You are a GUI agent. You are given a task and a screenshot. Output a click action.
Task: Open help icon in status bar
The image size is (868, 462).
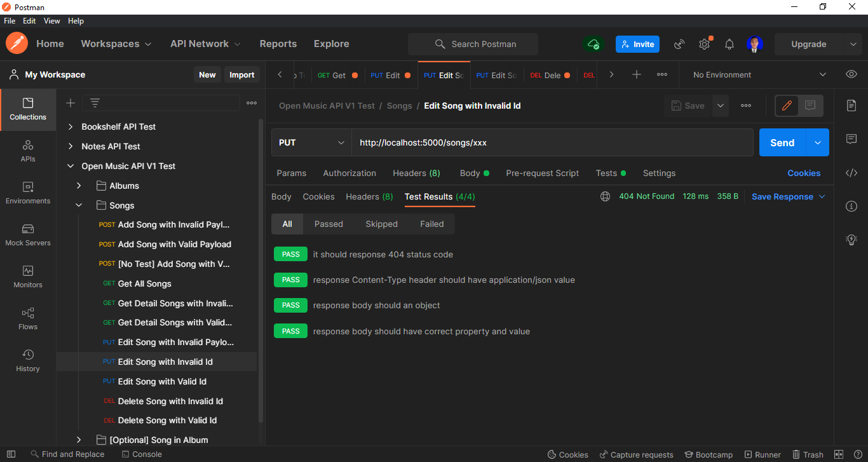857,454
